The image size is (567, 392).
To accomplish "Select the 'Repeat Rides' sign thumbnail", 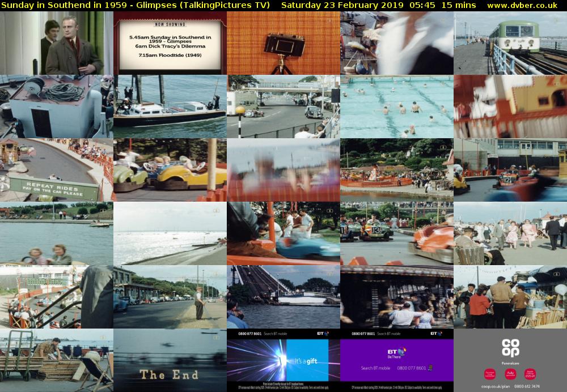I will [x=56, y=170].
